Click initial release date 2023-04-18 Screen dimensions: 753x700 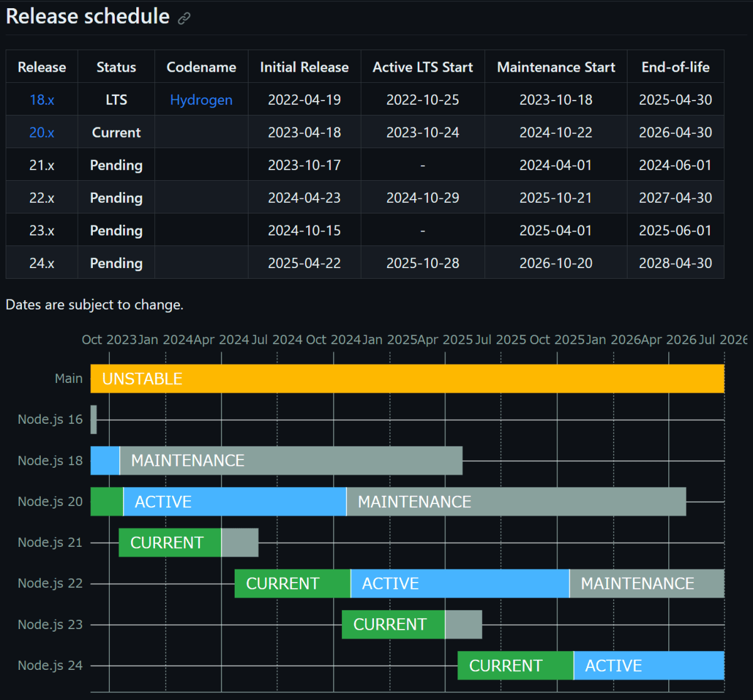tap(304, 132)
